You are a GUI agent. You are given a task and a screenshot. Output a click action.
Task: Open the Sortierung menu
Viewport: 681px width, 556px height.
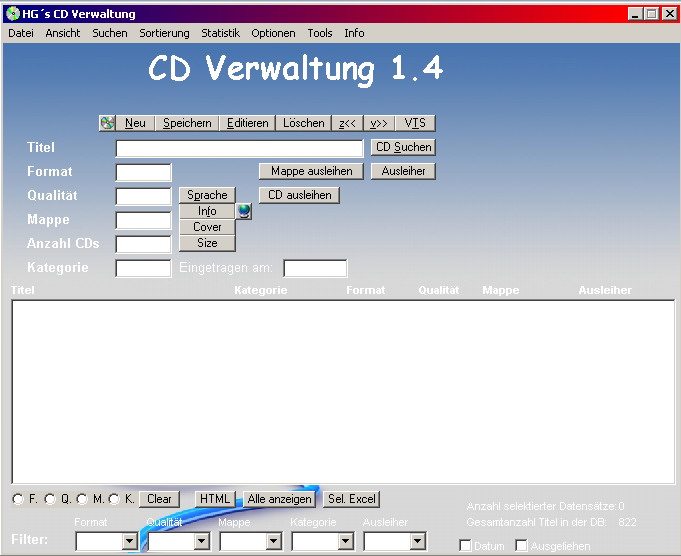point(164,33)
